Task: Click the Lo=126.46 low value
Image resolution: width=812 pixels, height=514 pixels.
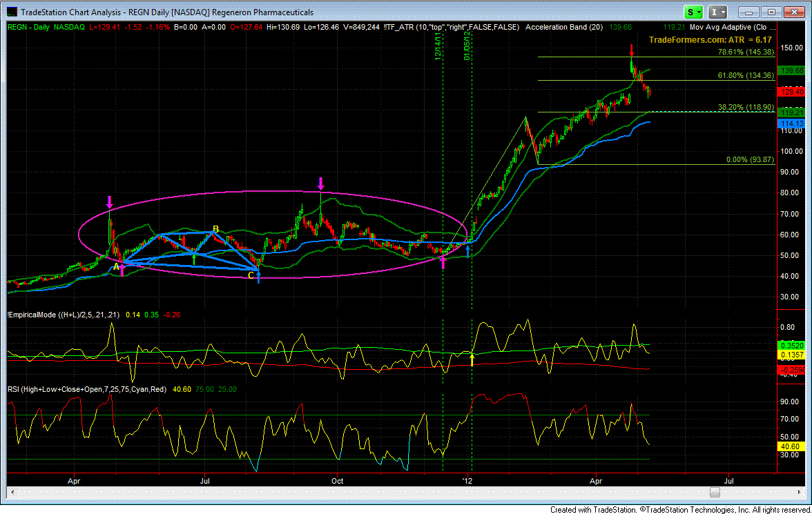Action: 321,27
